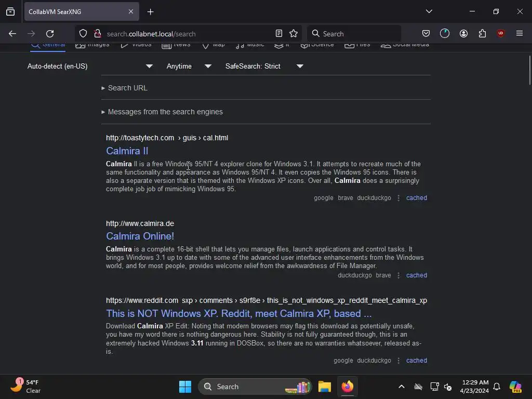Open Save to Pocket
This screenshot has height=399, width=532.
(x=426, y=34)
